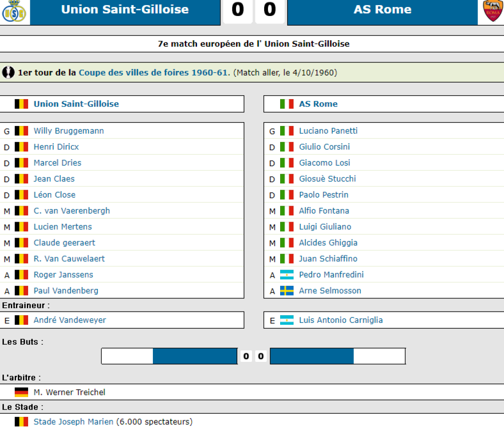This screenshot has width=504, height=429.
Task: Open coach André Vandeweyer's page
Action: click(x=70, y=320)
